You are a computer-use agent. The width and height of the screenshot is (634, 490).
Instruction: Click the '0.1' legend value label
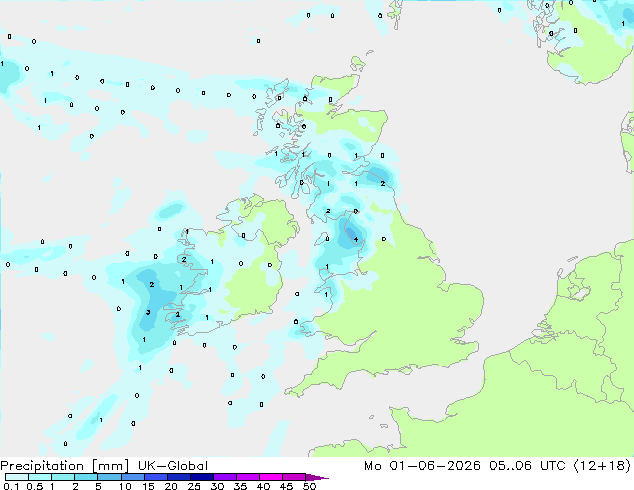(x=11, y=486)
